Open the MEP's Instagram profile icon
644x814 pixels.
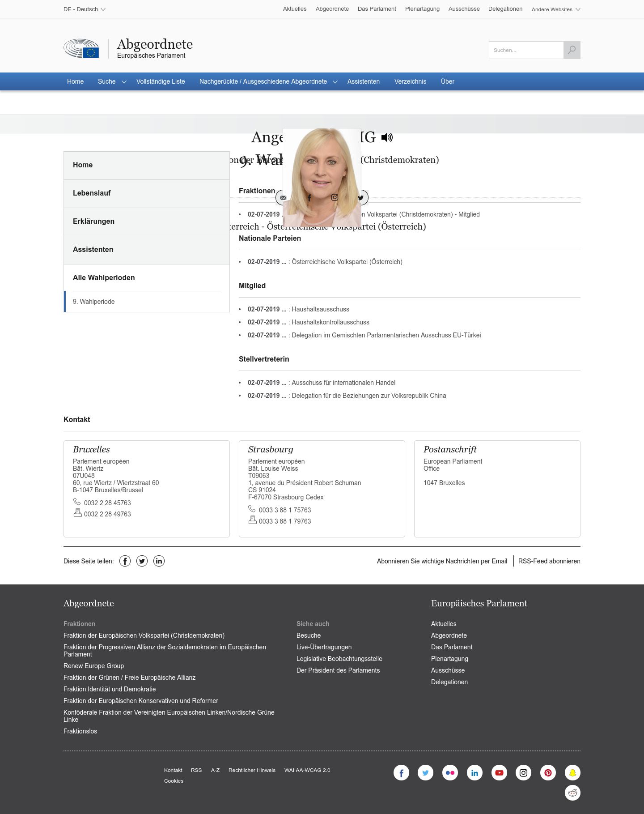coord(335,197)
